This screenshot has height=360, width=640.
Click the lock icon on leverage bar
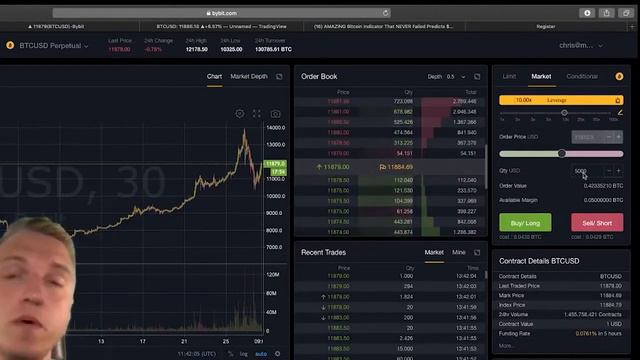[618, 100]
